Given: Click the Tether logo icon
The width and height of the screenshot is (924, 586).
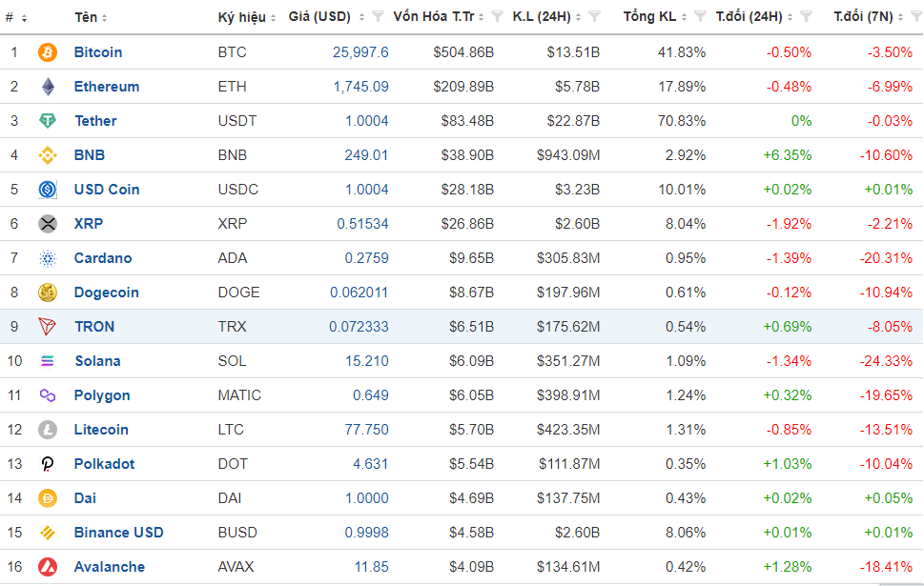Looking at the screenshot, I should coord(48,121).
